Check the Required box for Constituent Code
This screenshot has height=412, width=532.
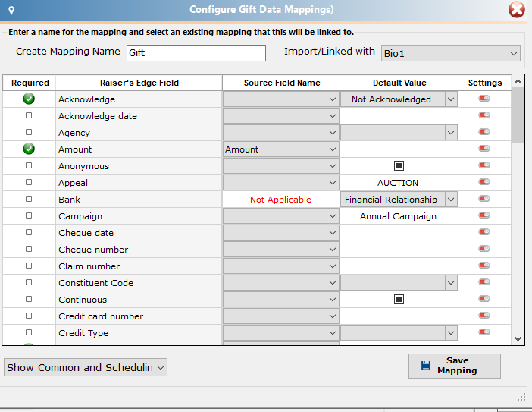click(x=29, y=282)
